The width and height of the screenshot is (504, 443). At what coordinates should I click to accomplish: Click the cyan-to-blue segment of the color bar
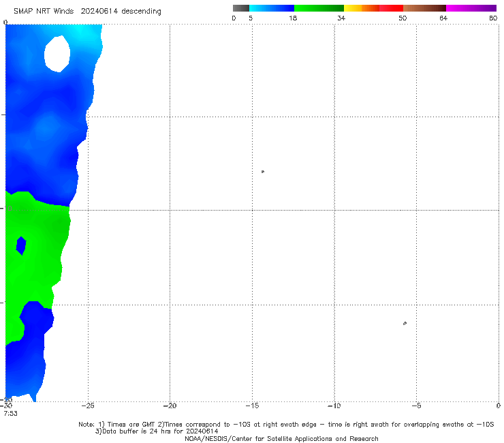(272, 8)
